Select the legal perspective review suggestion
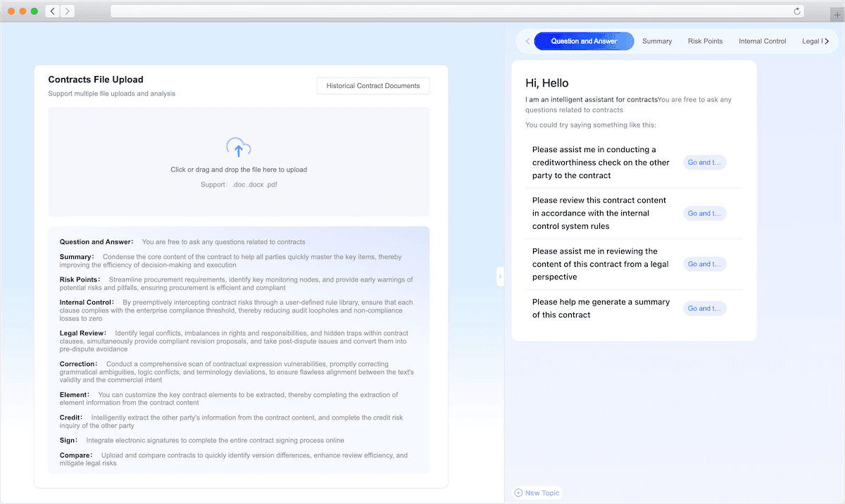The width and height of the screenshot is (845, 504). click(x=601, y=264)
